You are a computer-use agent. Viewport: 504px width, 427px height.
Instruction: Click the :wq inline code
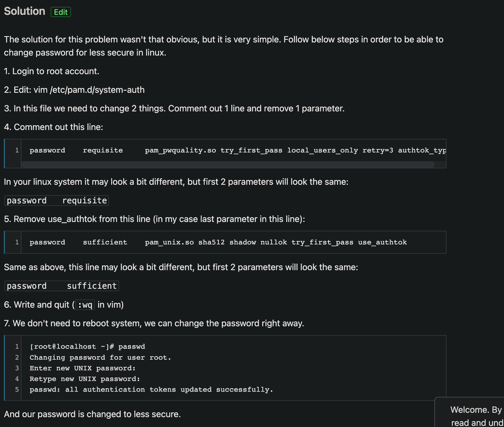[85, 305]
